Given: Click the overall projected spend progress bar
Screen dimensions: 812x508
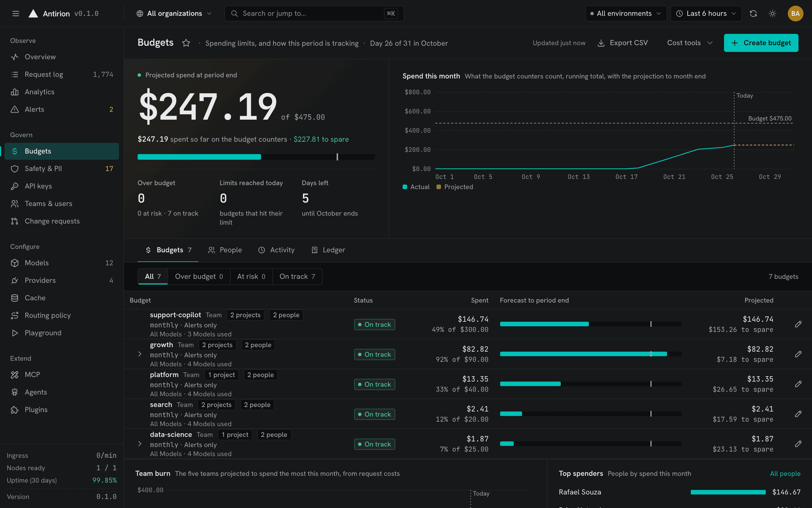Looking at the screenshot, I should [256, 157].
